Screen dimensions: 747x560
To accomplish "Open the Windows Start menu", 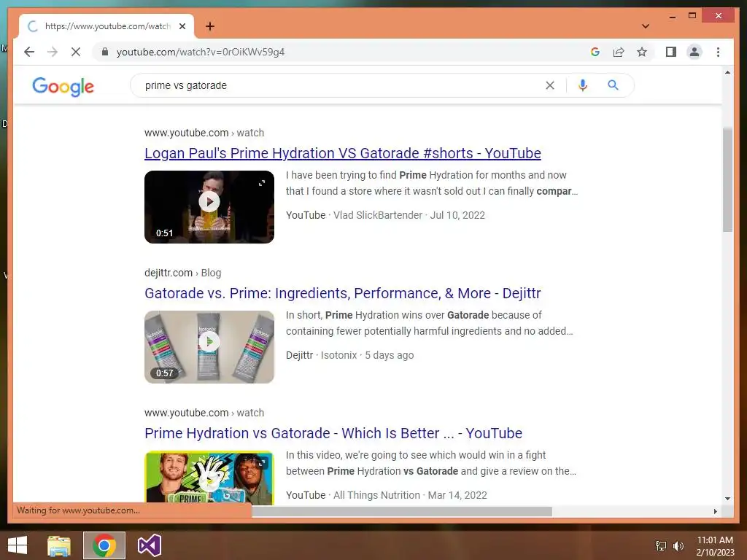I will coord(18,545).
